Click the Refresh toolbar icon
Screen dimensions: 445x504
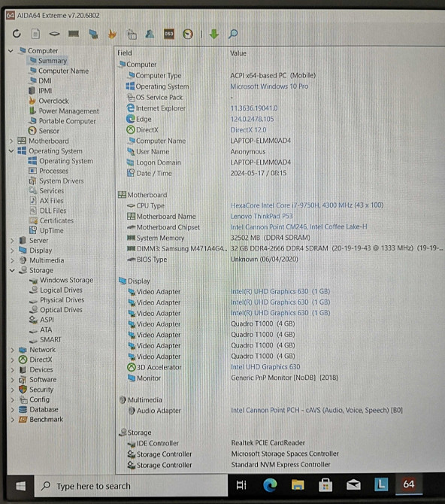click(17, 33)
